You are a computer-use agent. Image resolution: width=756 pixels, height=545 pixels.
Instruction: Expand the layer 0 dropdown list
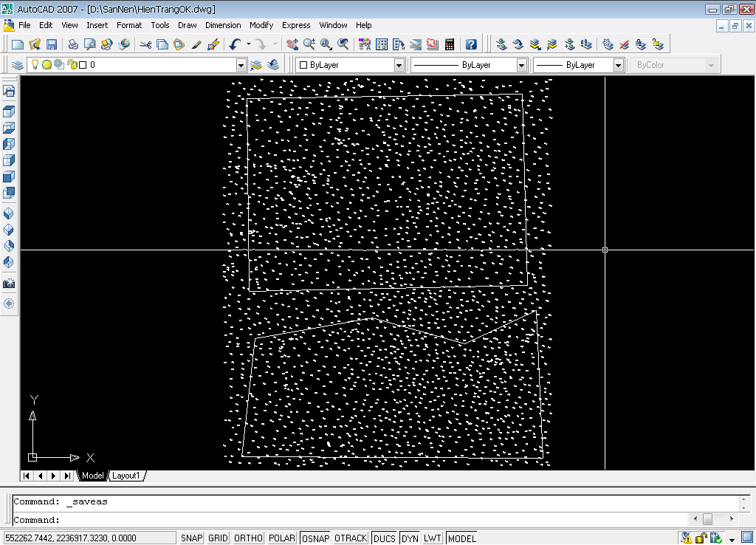click(240, 65)
